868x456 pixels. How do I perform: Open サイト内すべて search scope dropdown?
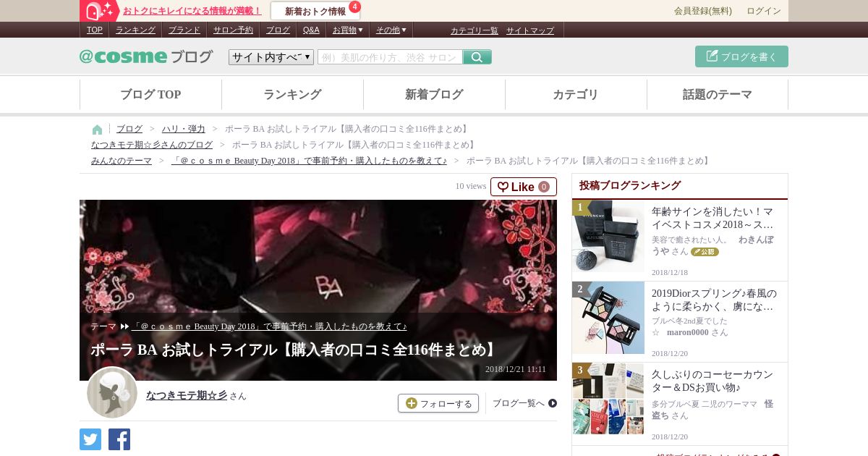pyautogui.click(x=271, y=57)
